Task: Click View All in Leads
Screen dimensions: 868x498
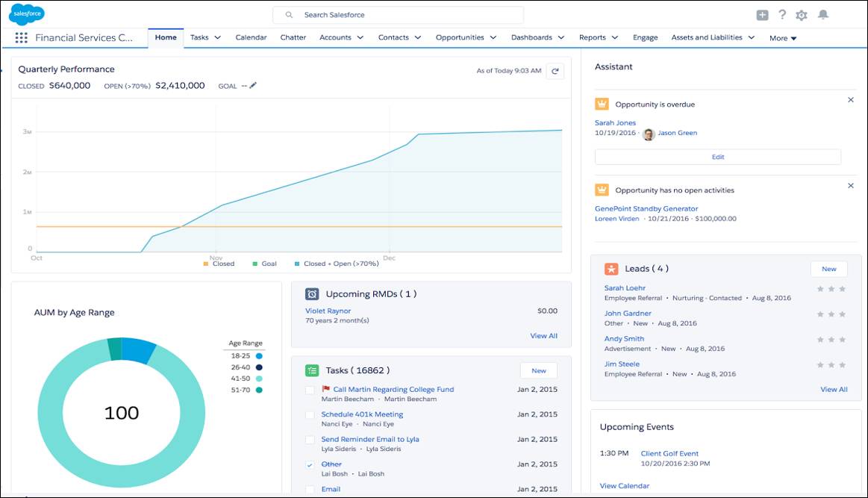Action: (834, 390)
